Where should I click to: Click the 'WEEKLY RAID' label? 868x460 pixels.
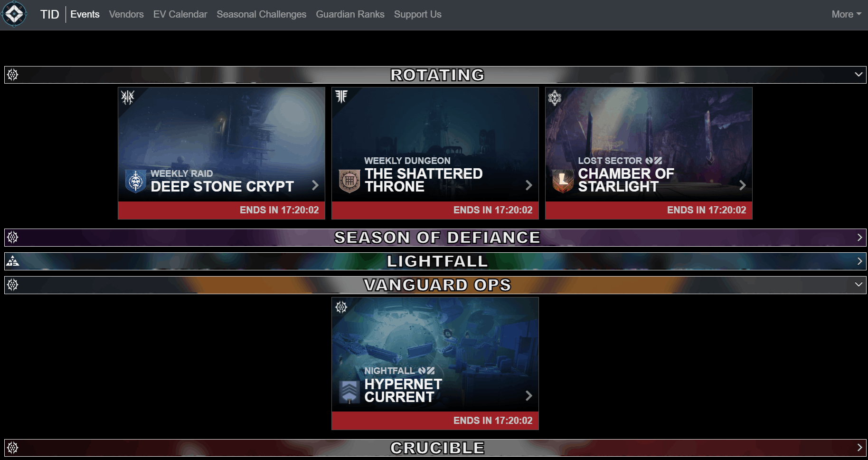tap(181, 173)
